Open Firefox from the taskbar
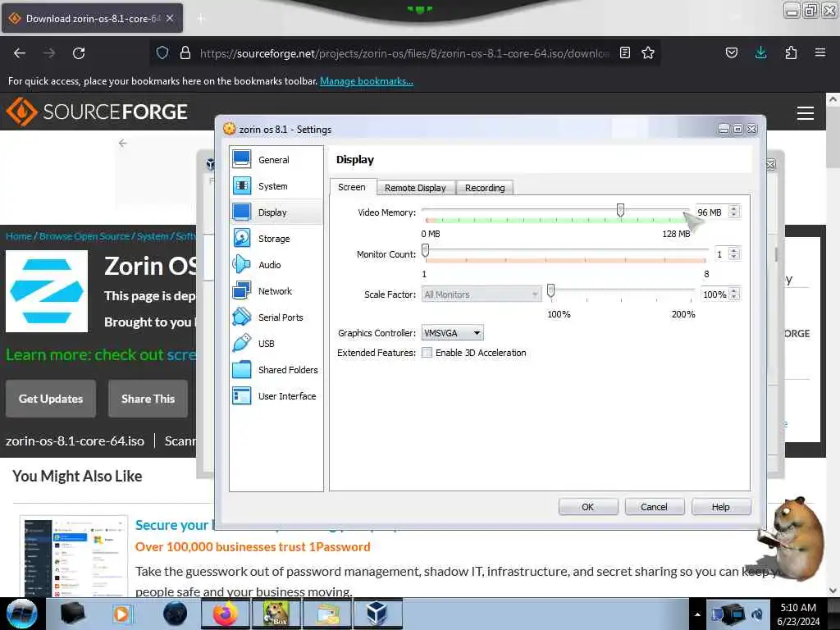 pos(226,614)
